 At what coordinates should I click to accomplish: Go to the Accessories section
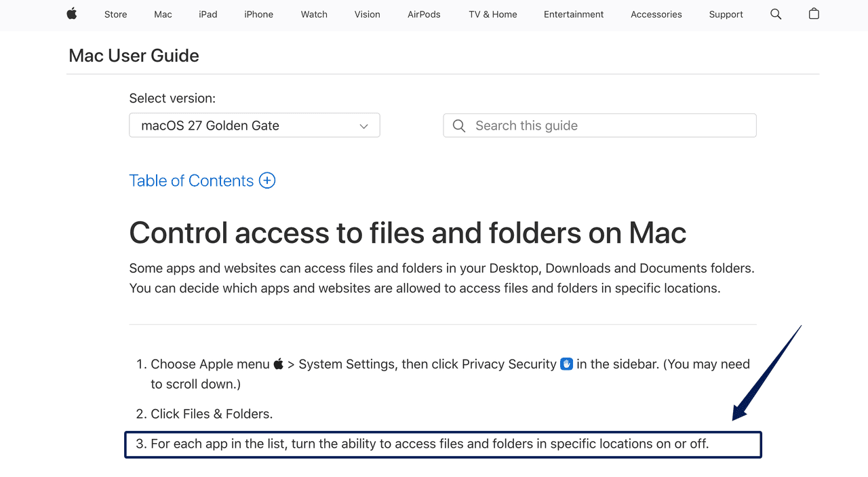656,14
